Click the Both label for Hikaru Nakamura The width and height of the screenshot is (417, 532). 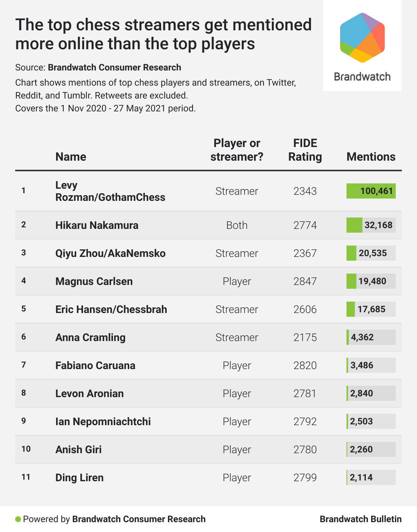(x=237, y=225)
